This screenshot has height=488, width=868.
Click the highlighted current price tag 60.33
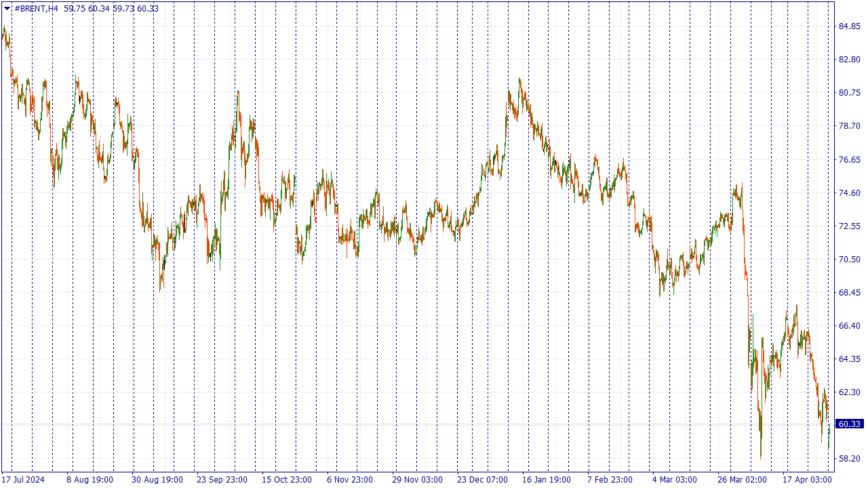[850, 424]
